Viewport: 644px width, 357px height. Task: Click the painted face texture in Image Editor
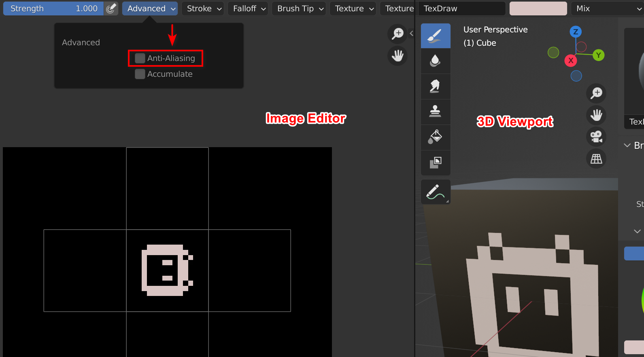pos(167,270)
